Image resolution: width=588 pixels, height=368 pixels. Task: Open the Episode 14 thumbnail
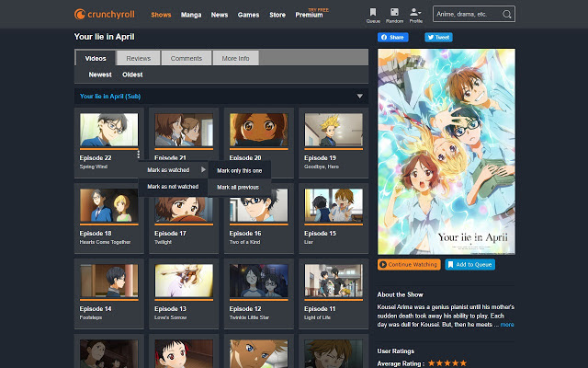pos(108,281)
